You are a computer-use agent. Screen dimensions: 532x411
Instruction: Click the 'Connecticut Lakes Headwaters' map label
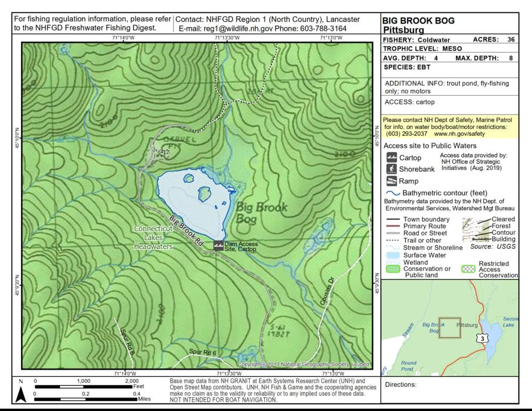coord(153,238)
